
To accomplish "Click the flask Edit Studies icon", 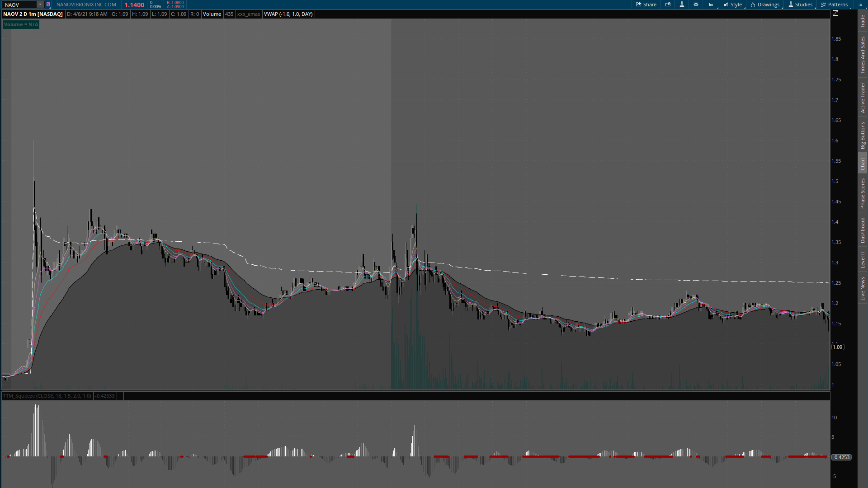I will click(x=682, y=5).
